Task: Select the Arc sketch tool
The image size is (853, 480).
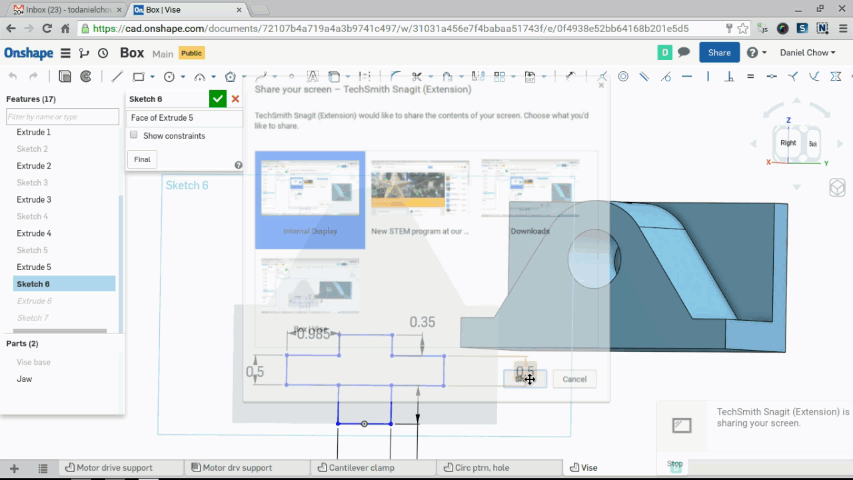Action: point(200,77)
